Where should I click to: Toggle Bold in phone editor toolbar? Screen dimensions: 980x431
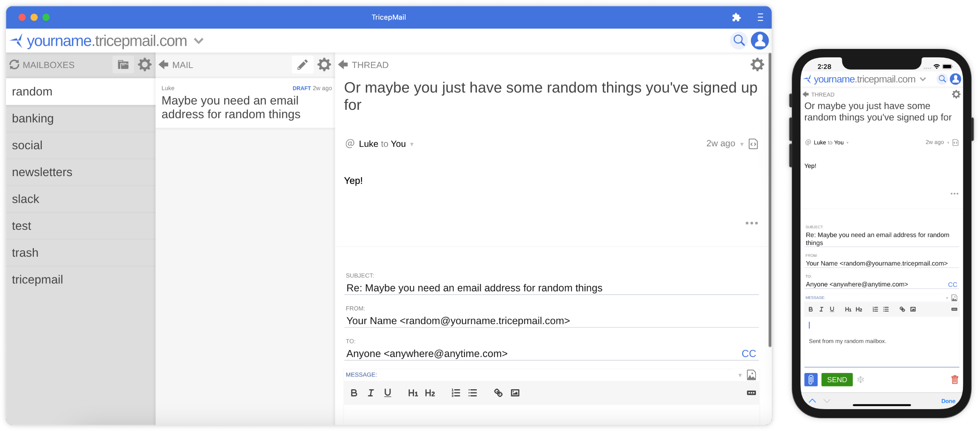click(810, 309)
